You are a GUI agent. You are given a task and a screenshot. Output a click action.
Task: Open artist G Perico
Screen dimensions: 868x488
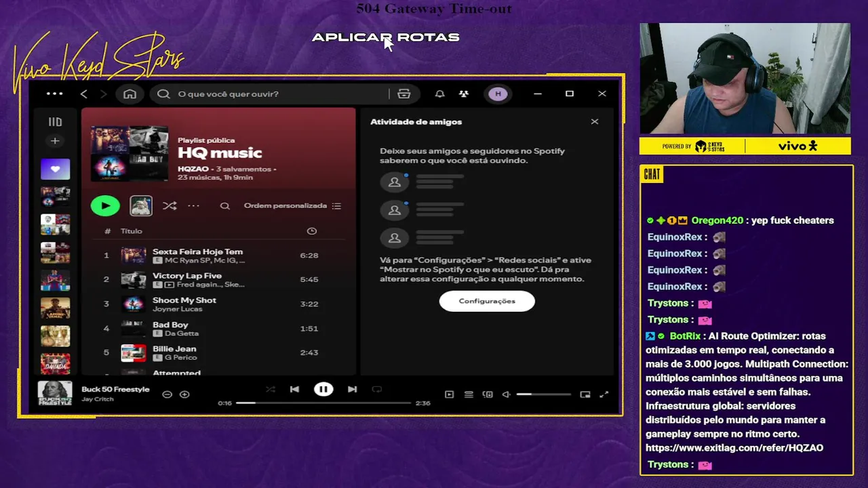point(180,357)
